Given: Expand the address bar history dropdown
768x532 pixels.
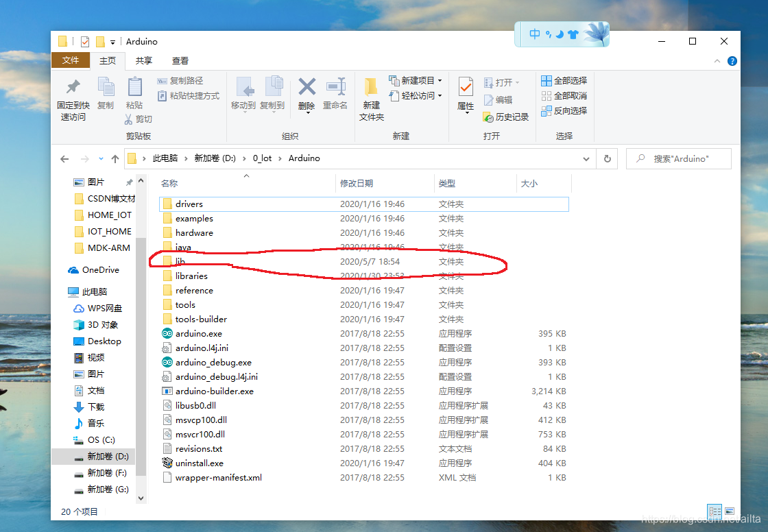Looking at the screenshot, I should (x=586, y=159).
